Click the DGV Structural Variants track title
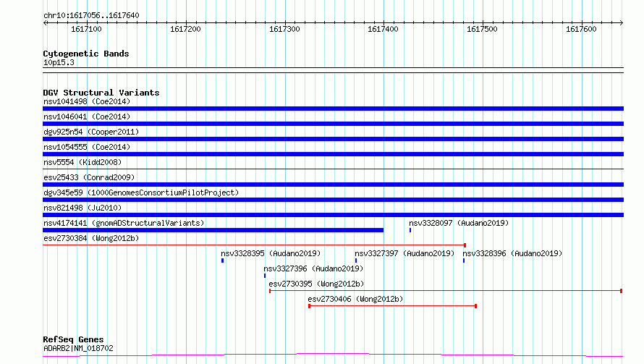The width and height of the screenshot is (644, 364). pyautogui.click(x=101, y=93)
